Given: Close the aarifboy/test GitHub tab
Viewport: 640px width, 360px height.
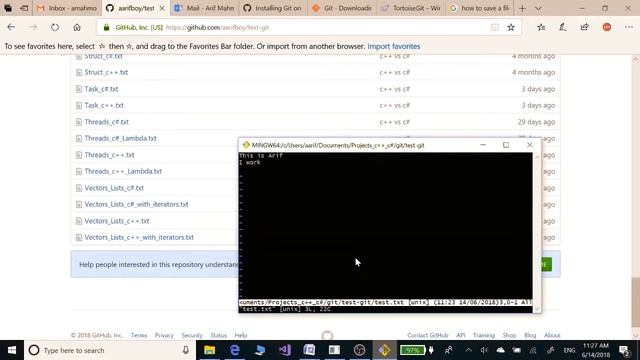Looking at the screenshot, I should pyautogui.click(x=162, y=8).
